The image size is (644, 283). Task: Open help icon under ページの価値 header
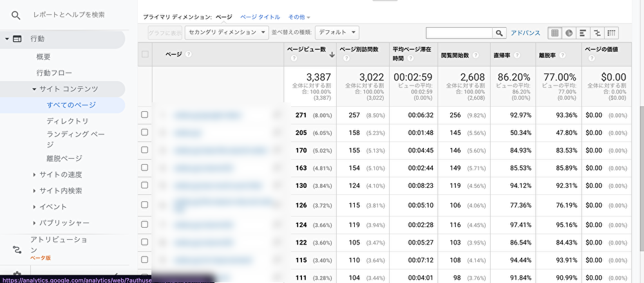(x=591, y=59)
